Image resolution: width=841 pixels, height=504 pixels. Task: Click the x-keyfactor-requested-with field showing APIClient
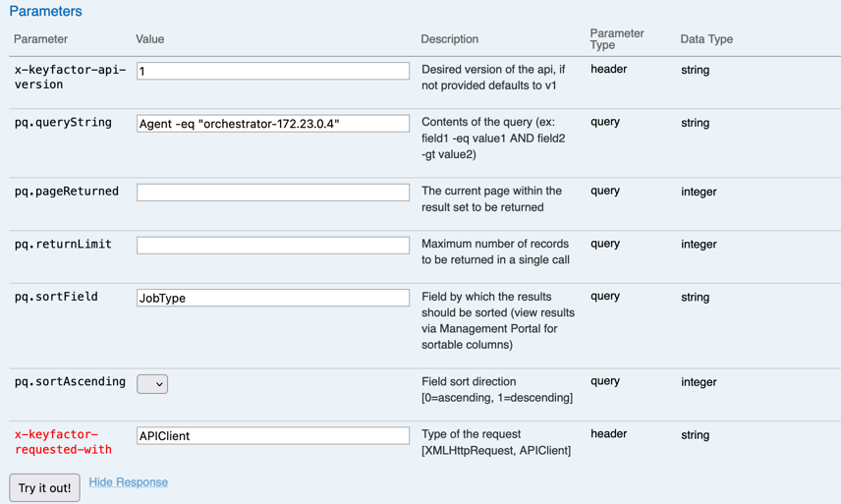(273, 435)
